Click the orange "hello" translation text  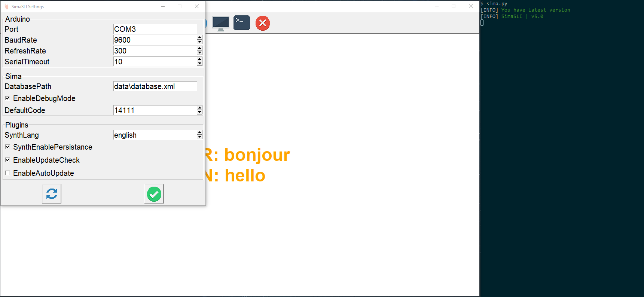click(x=245, y=175)
